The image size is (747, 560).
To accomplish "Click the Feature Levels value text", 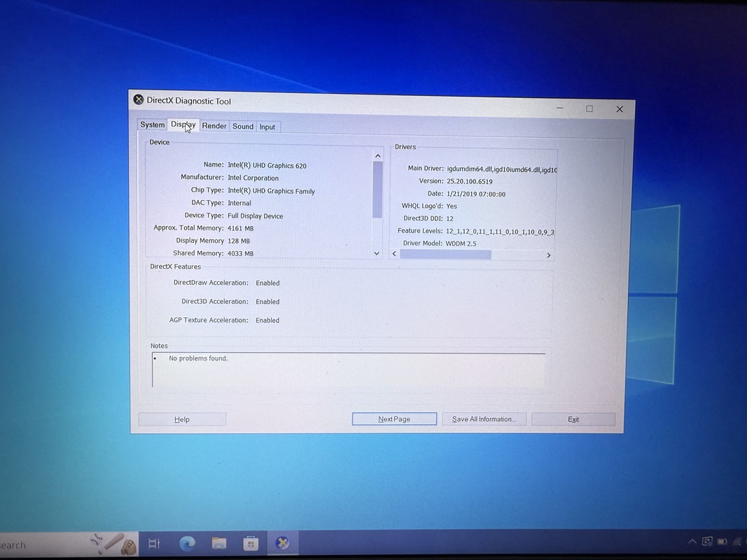I will (x=501, y=232).
